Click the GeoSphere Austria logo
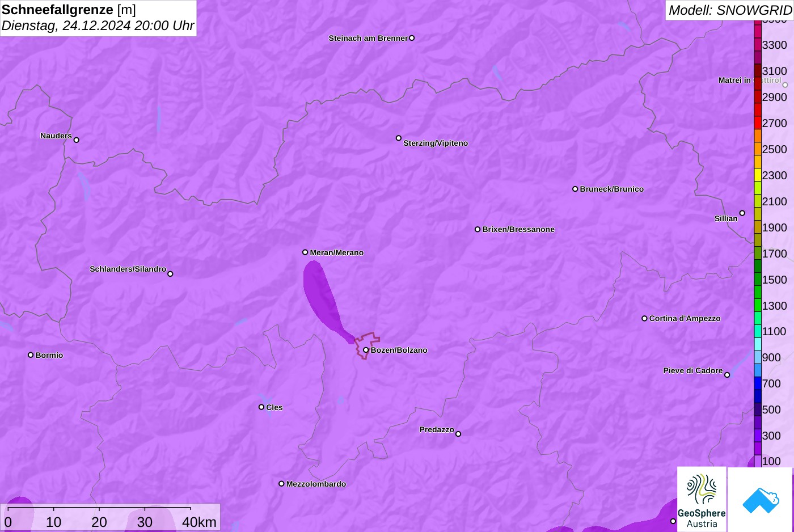 coord(702,499)
